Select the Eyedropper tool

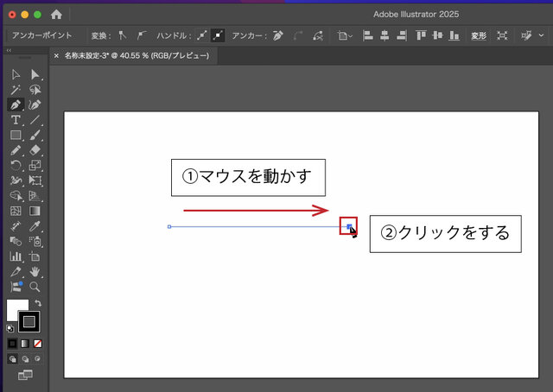click(35, 226)
